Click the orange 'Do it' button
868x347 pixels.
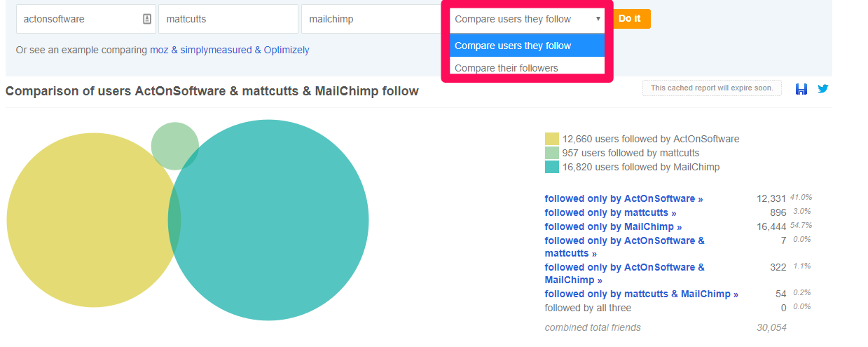(x=630, y=19)
